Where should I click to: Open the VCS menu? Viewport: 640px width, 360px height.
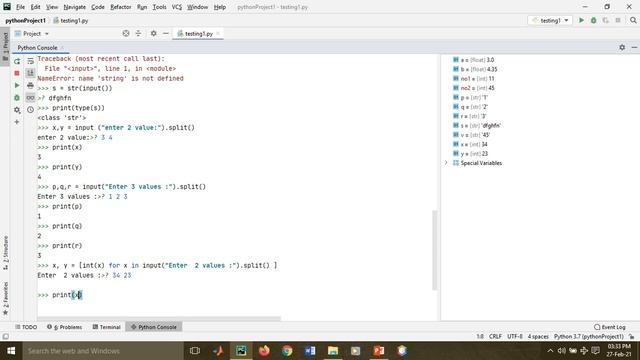[x=177, y=7]
